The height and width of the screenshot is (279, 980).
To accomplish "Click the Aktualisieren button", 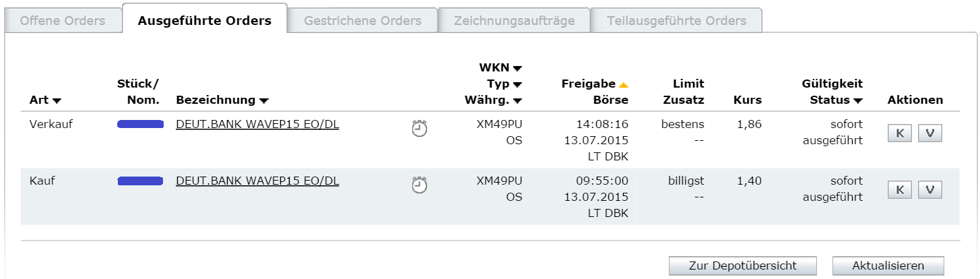I will (x=888, y=266).
